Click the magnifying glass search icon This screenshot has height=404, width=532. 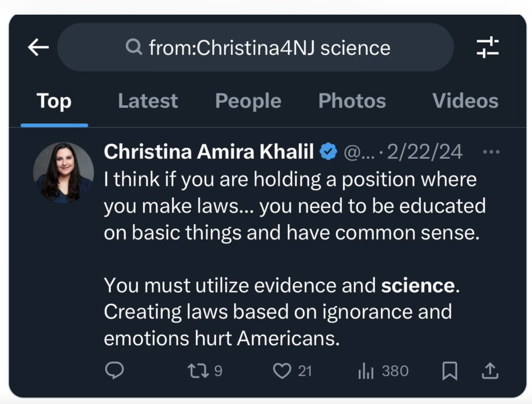tap(134, 47)
